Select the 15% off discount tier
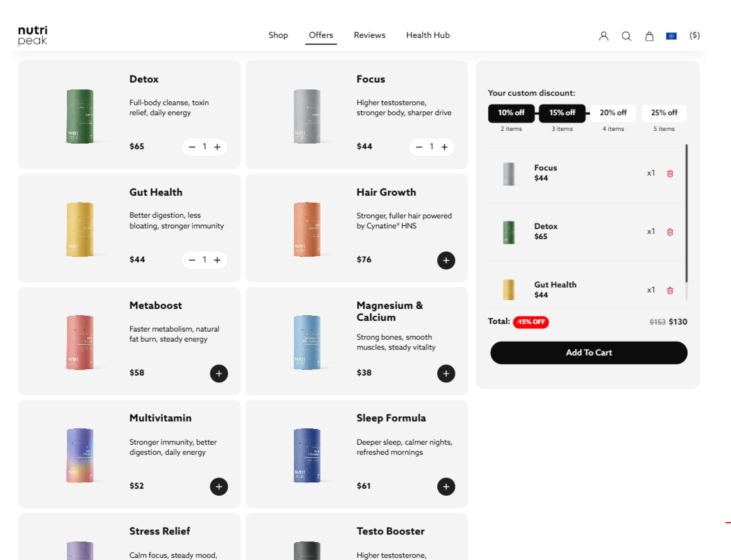 (x=562, y=113)
